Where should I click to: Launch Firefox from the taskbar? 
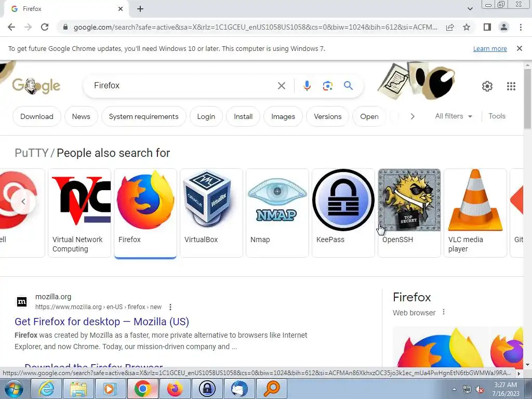coord(175,389)
